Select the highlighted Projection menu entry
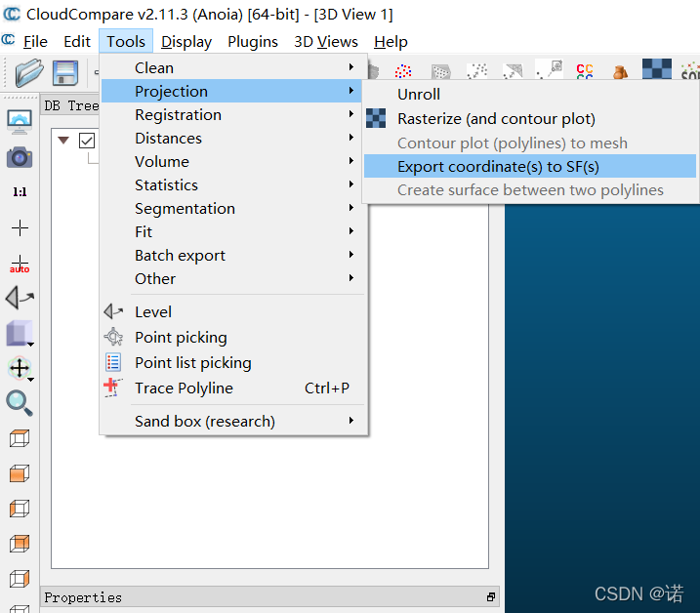The height and width of the screenshot is (613, 700). point(233,91)
